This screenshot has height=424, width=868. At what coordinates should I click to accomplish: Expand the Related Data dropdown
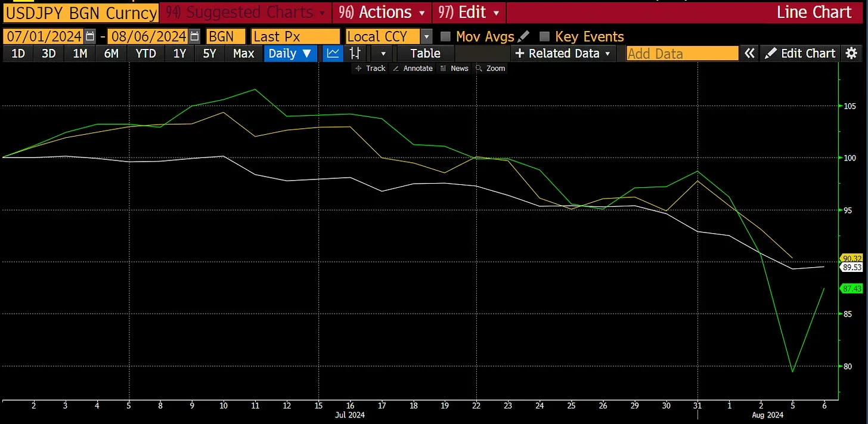click(x=563, y=53)
